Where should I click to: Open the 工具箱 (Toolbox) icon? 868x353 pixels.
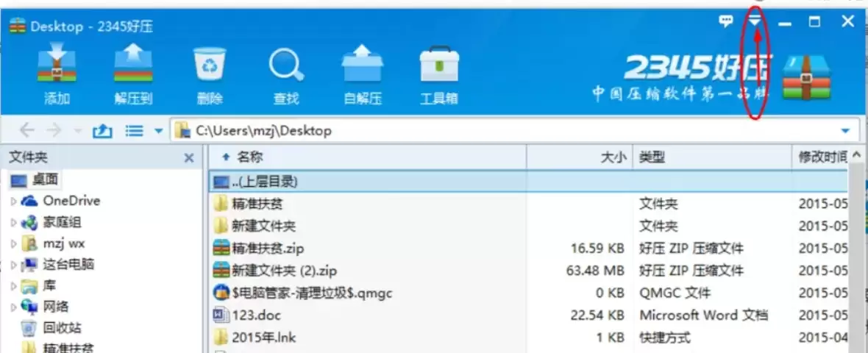pyautogui.click(x=439, y=76)
